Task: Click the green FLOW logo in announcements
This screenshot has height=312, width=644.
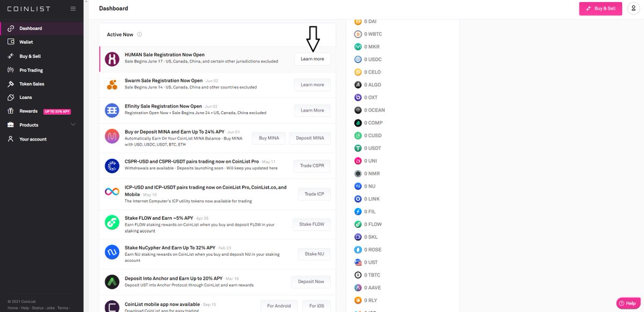Action: tap(112, 221)
